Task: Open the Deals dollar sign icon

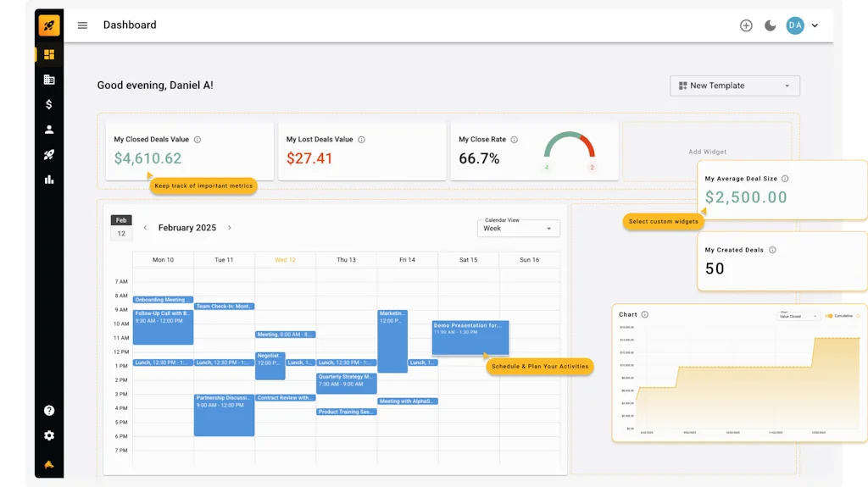Action: click(49, 104)
